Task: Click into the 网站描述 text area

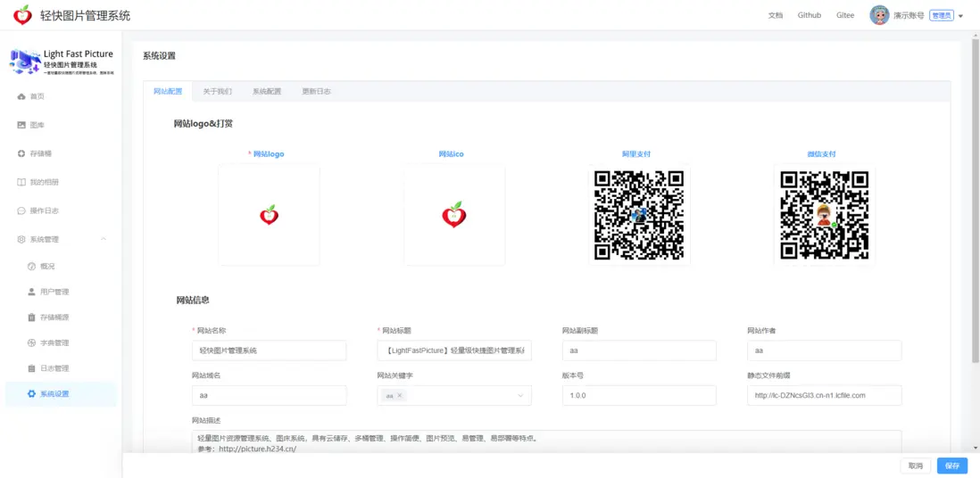Action: (x=547, y=441)
